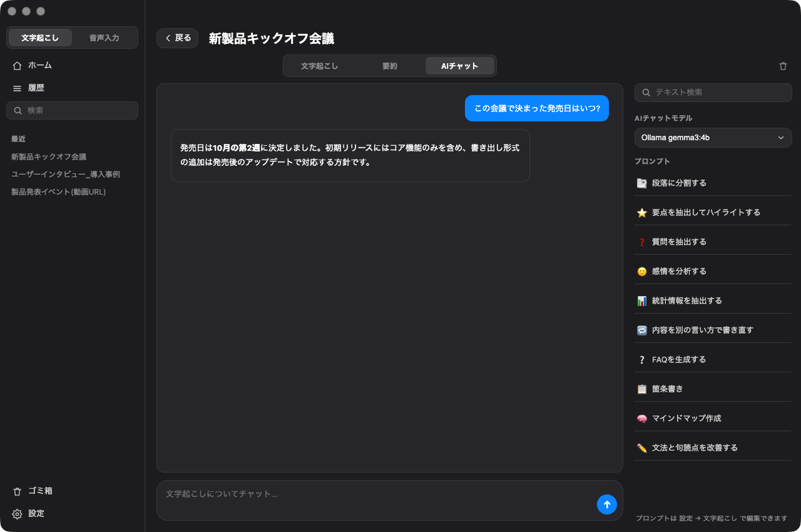The height and width of the screenshot is (532, 801).
Task: Run prompt マインドマップ作成
Action: [x=713, y=419]
